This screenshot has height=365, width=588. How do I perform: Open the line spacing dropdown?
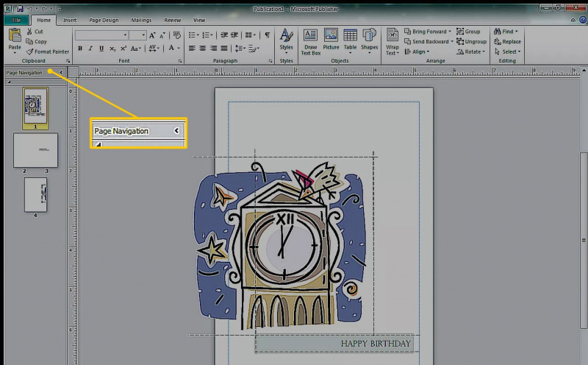pyautogui.click(x=240, y=49)
